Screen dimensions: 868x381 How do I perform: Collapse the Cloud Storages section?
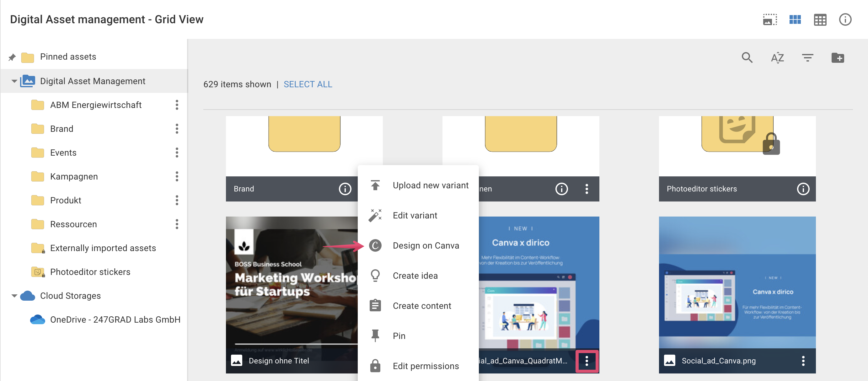(x=14, y=295)
